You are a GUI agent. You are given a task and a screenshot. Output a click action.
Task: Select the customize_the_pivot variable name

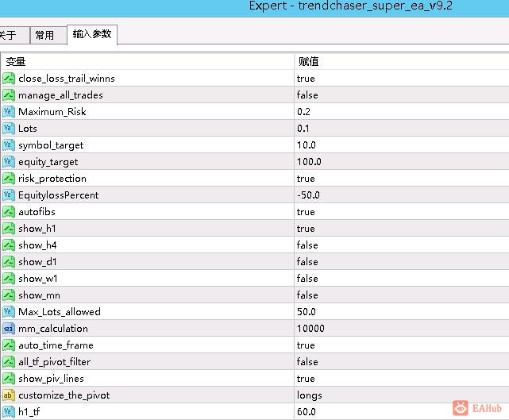click(x=64, y=395)
